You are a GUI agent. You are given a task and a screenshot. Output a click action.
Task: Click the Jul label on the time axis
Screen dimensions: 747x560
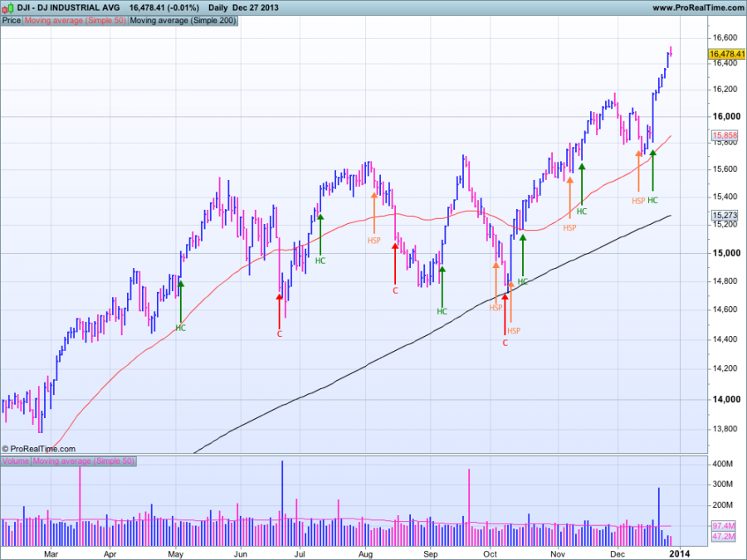(300, 554)
